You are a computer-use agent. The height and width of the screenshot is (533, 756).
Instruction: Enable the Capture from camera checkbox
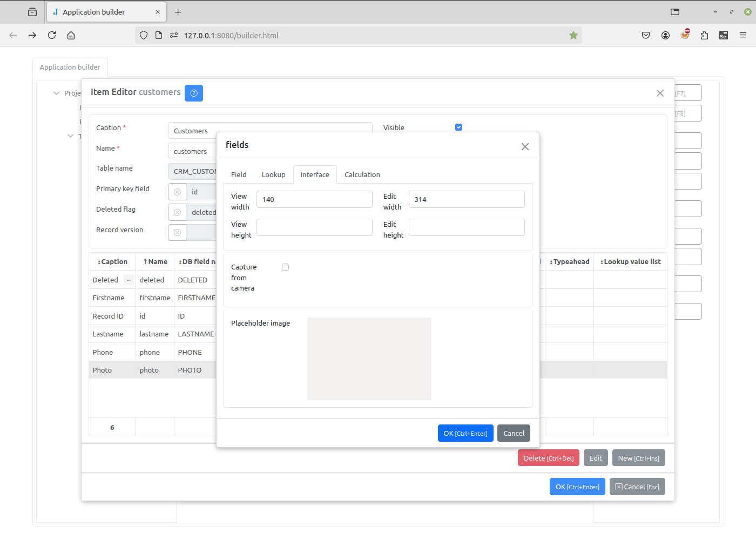point(285,267)
